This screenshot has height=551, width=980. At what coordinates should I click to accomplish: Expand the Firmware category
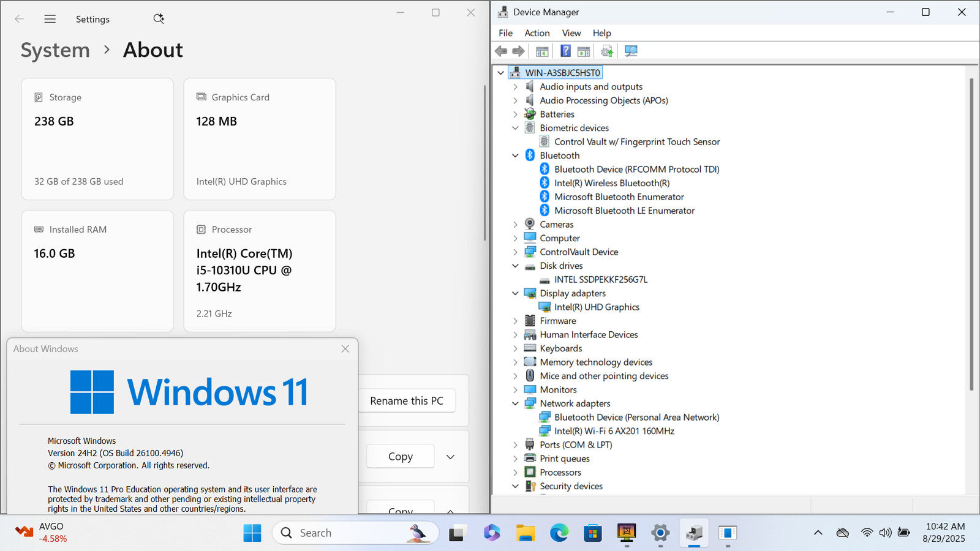(x=515, y=321)
